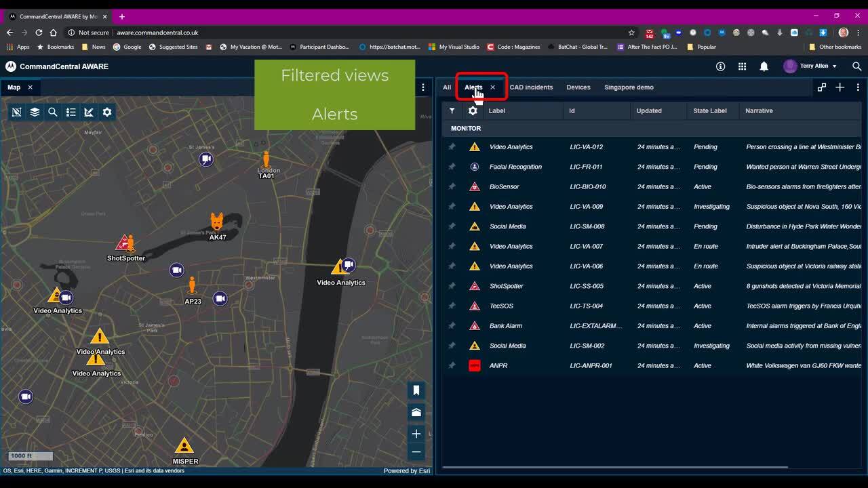Click the notifications bell icon
The image size is (868, 488).
[764, 66]
